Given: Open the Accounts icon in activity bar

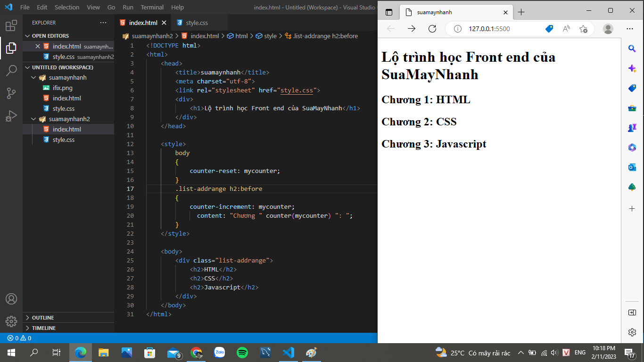Looking at the screenshot, I should [11, 299].
